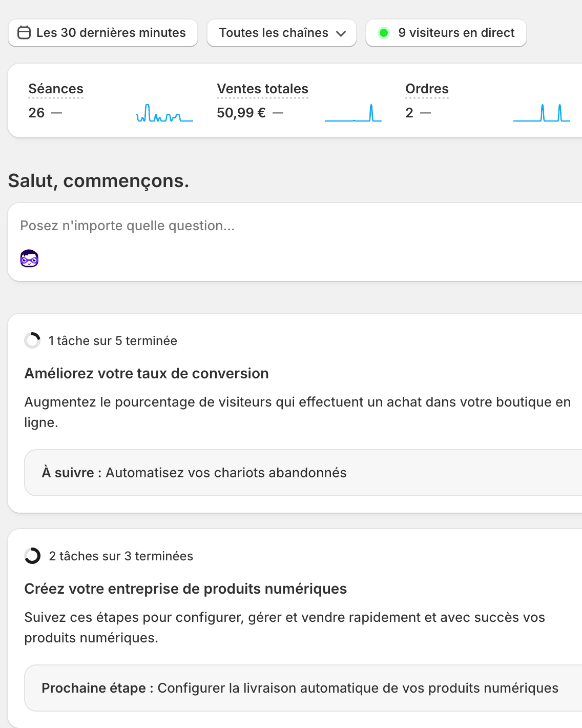Open the Ventes totales metric heading

click(262, 89)
